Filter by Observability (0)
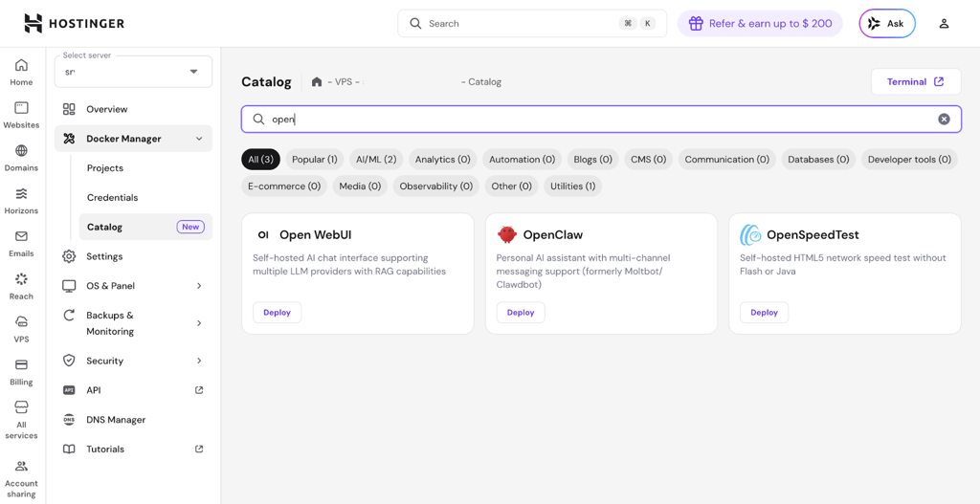The height and width of the screenshot is (504, 980). pyautogui.click(x=436, y=186)
